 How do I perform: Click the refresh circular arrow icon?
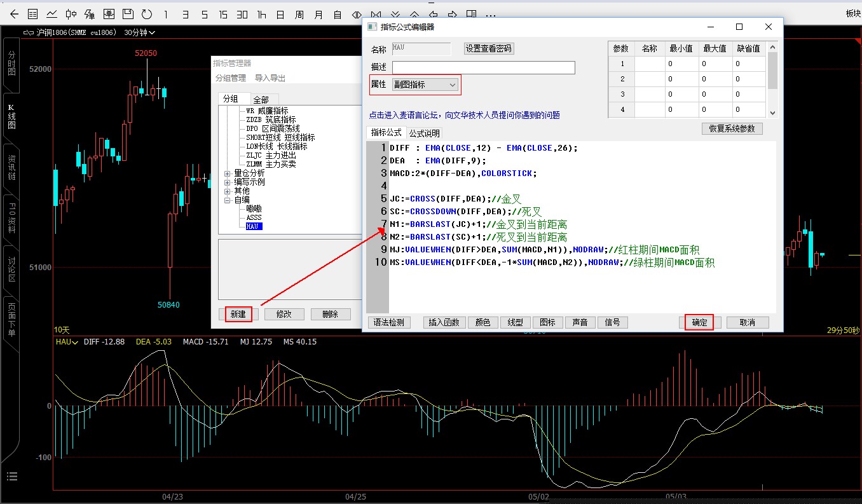tap(147, 14)
